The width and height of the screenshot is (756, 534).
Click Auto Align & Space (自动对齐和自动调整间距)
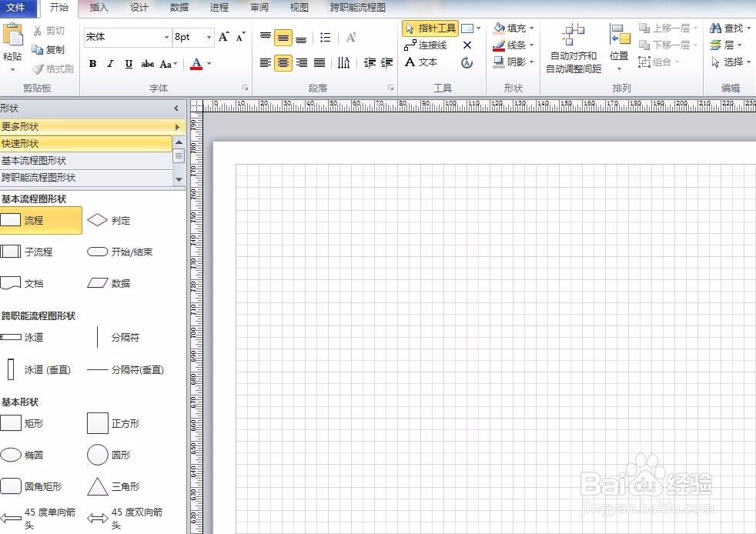coord(574,48)
